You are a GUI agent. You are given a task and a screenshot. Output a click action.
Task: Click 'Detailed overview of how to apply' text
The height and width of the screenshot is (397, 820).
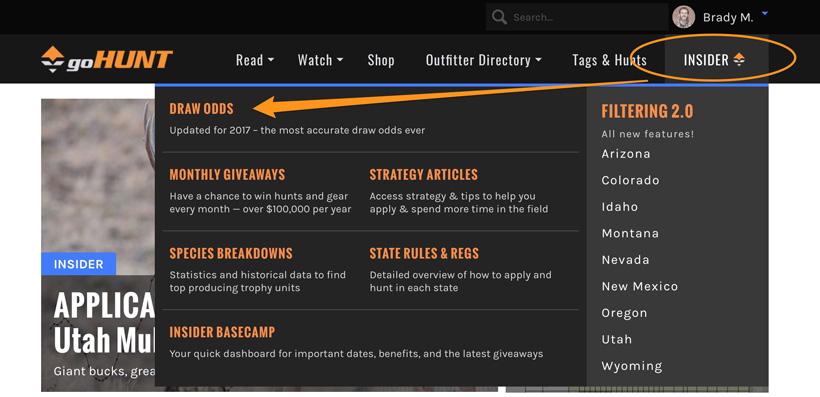point(460,281)
